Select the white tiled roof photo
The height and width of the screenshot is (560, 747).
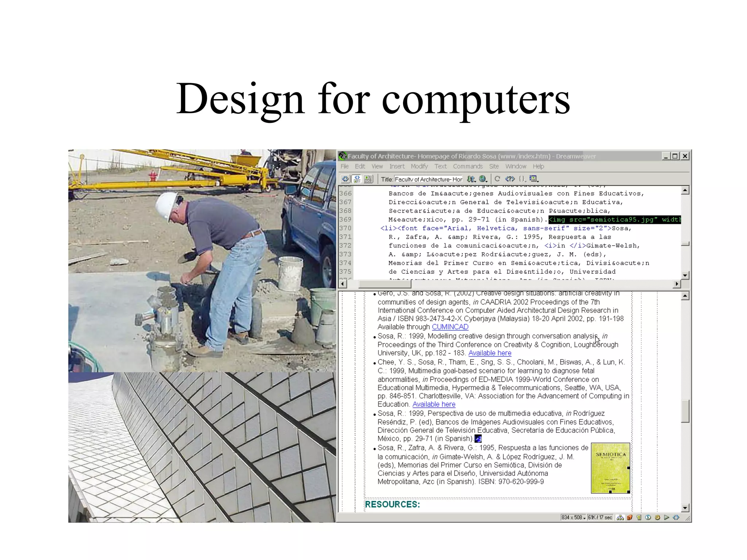click(202, 447)
